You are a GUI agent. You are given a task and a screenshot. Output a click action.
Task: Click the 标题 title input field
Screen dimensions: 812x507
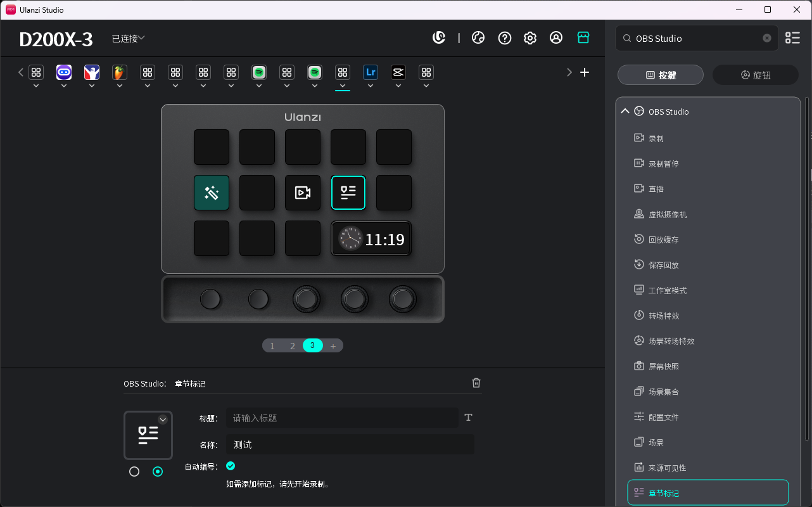[x=342, y=418]
